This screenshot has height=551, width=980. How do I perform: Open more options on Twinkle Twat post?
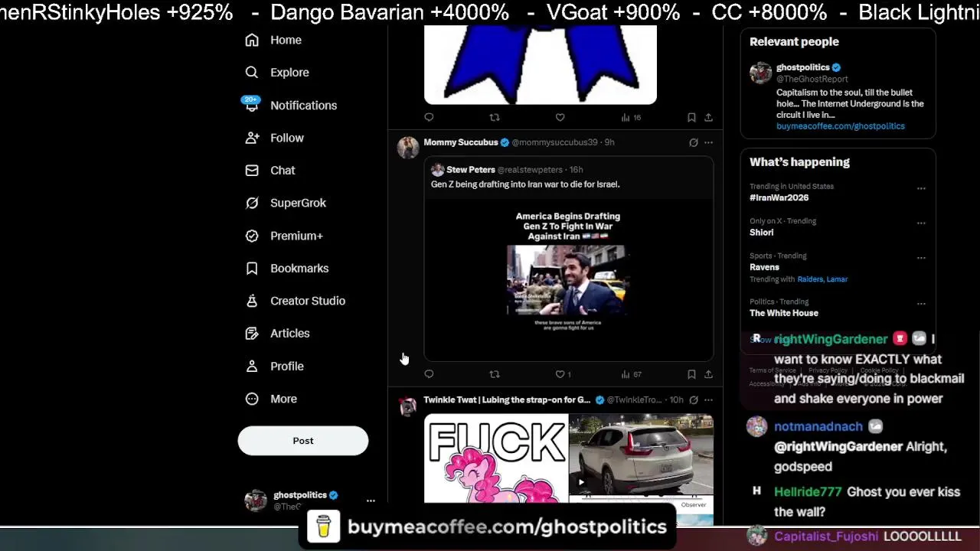click(708, 399)
